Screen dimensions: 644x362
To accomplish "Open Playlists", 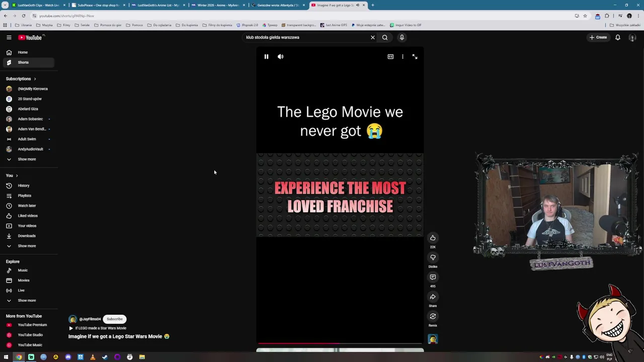I will (28, 196).
